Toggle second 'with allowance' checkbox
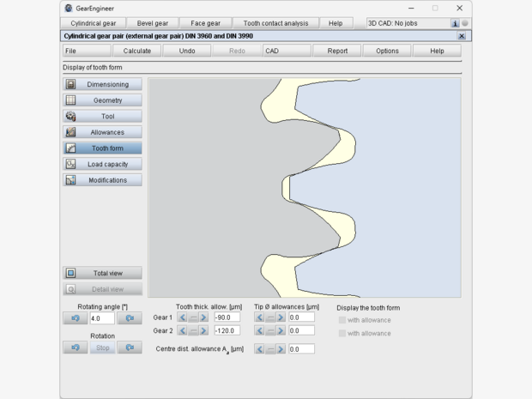This screenshot has height=399, width=532. [x=342, y=333]
